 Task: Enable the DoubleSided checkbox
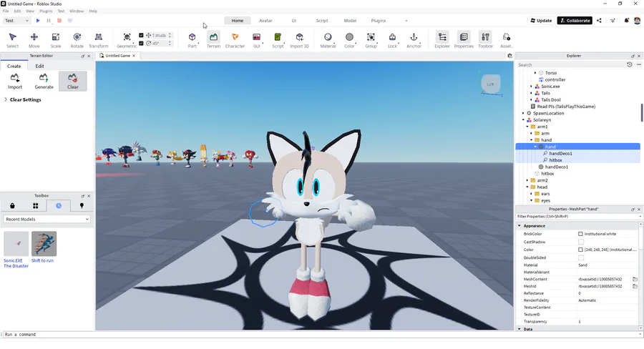[x=581, y=257]
